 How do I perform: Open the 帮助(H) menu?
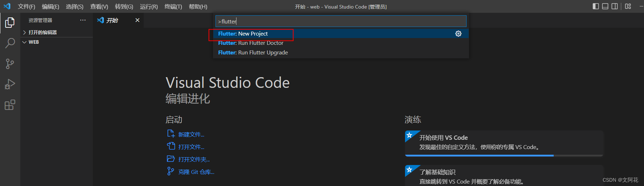198,7
